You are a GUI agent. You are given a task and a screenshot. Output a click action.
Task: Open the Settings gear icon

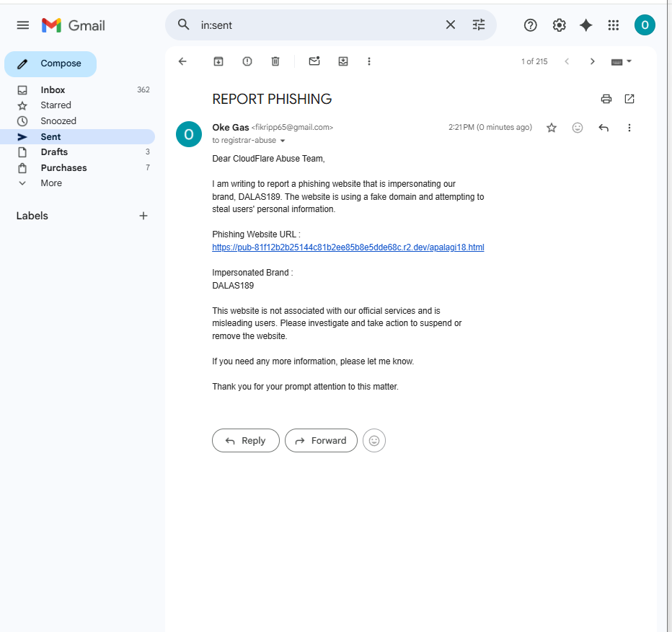pos(559,25)
